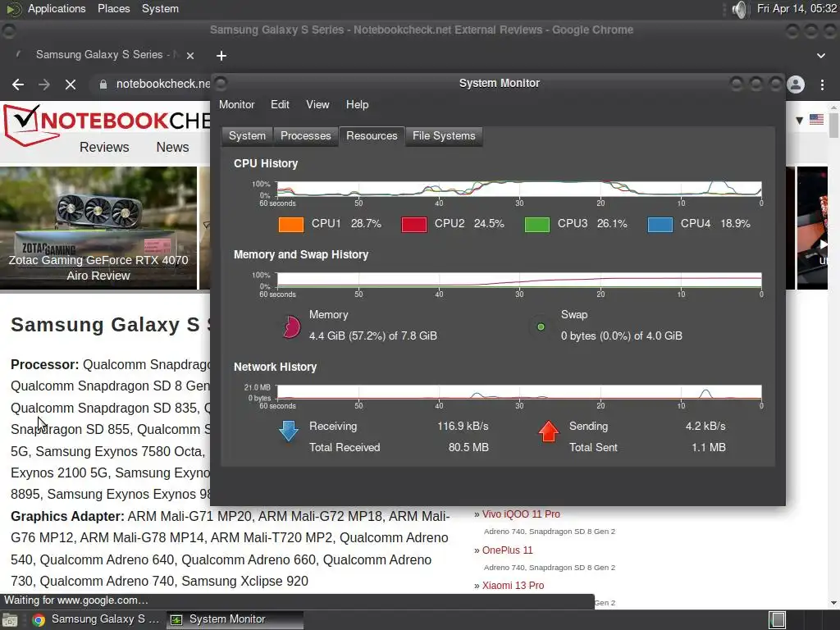Close the Samsung Galaxy S Series tab
This screenshot has height=630, width=840.
190,55
